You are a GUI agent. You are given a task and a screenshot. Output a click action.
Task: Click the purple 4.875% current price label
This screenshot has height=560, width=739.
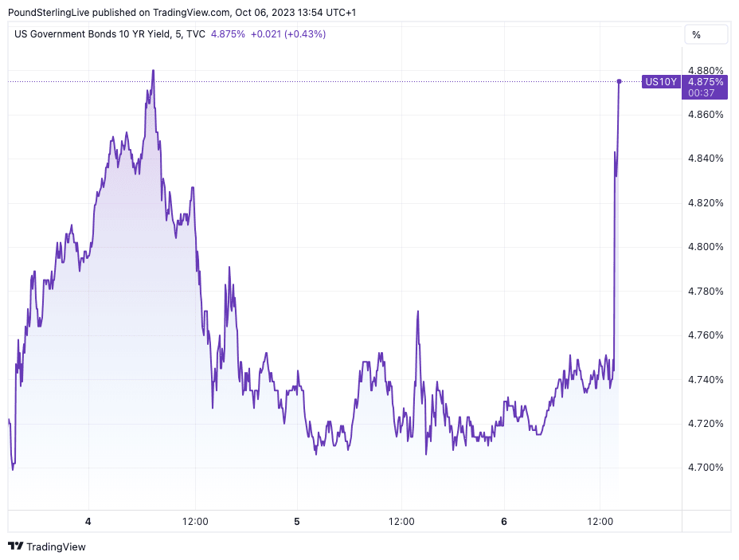click(x=706, y=81)
